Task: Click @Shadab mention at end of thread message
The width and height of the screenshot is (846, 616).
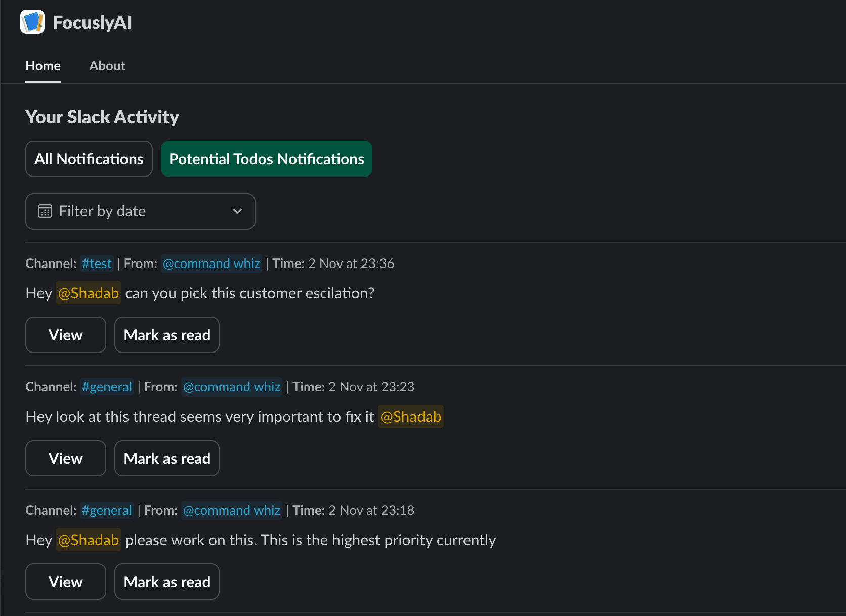Action: point(410,417)
